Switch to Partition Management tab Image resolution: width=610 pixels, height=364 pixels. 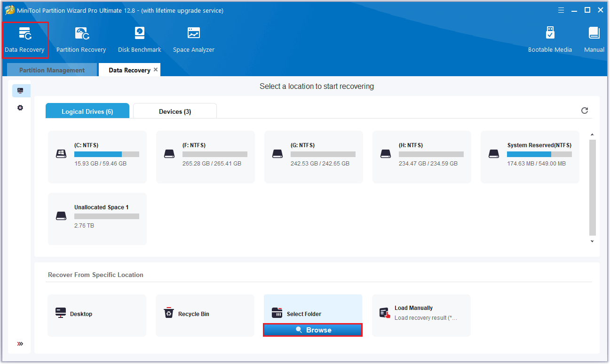click(52, 70)
